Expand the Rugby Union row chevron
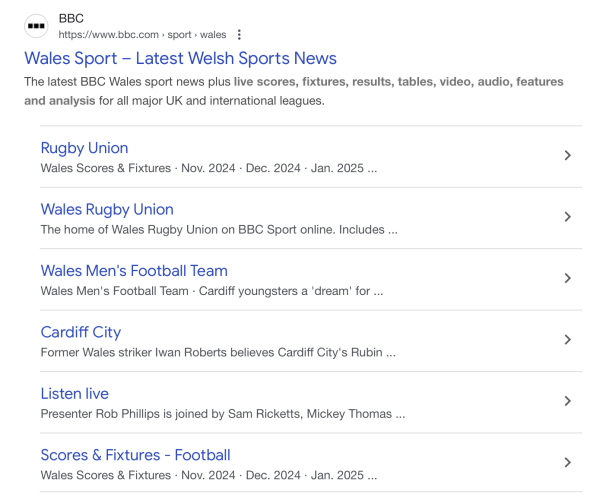Screen dimensions: 603x500 (x=567, y=156)
